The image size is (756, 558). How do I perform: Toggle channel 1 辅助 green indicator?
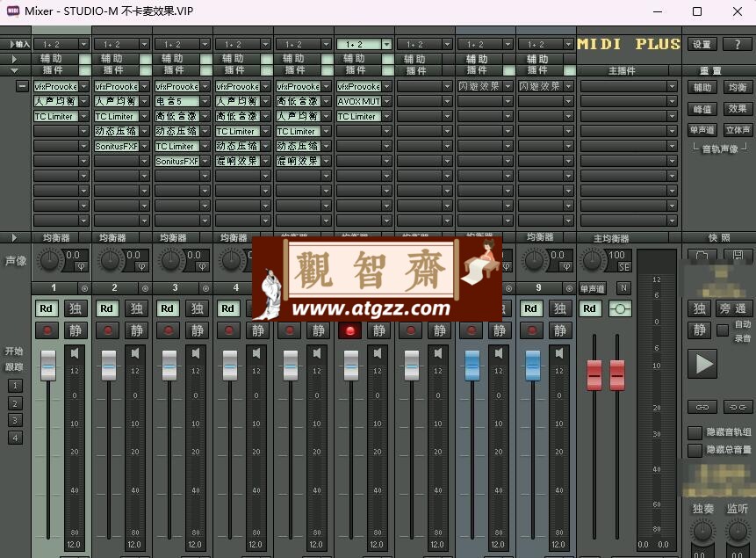pos(85,59)
